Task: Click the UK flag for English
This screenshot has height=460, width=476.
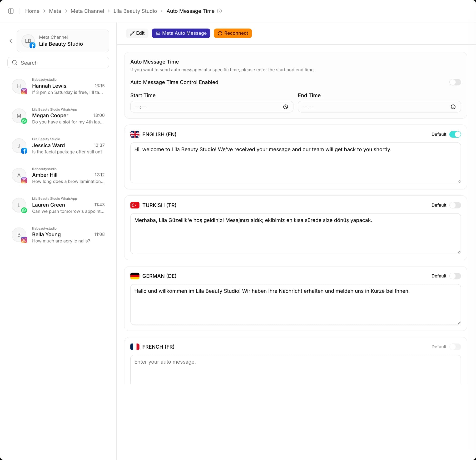Action: click(x=135, y=134)
